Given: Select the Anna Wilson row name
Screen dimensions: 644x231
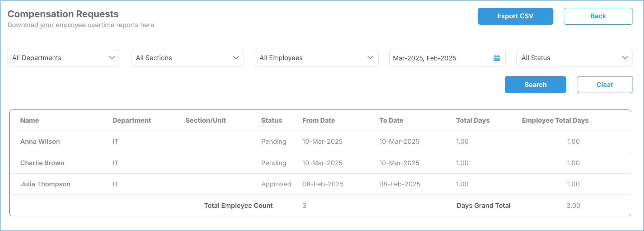Looking at the screenshot, I should click(x=40, y=142).
